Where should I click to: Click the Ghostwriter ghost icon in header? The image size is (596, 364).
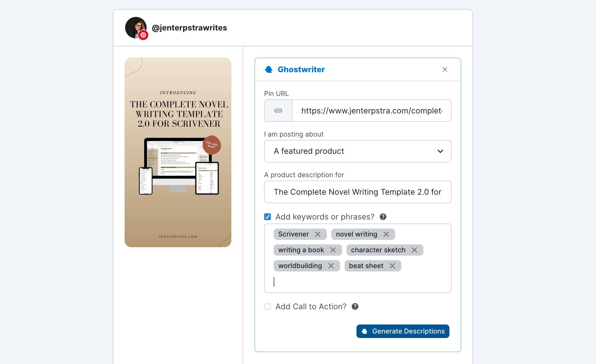coord(269,69)
